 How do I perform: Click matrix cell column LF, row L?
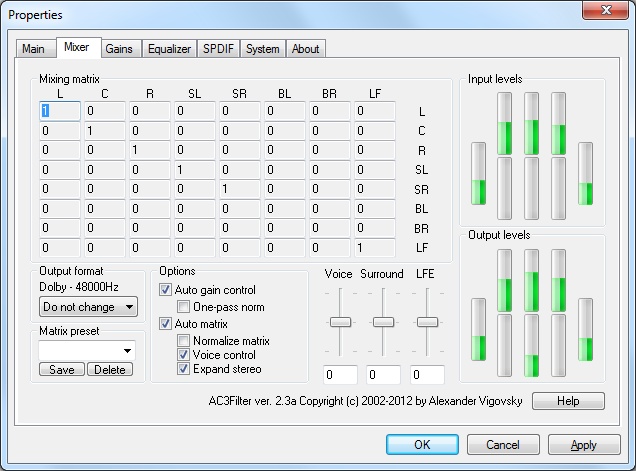pyautogui.click(x=375, y=111)
